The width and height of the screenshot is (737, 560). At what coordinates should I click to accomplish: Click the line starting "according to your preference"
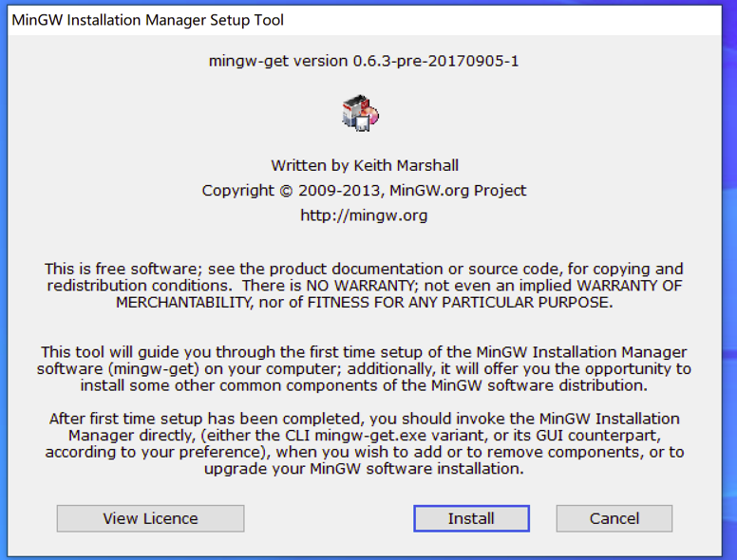click(364, 452)
